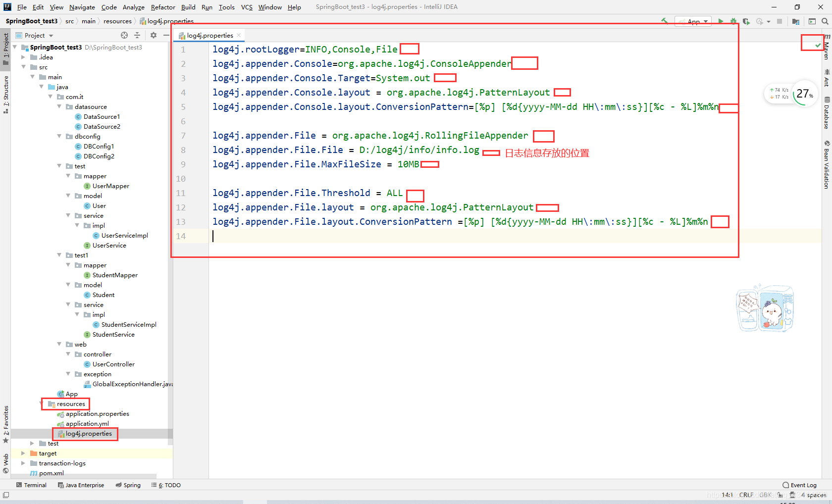Expand the target folder

23,453
